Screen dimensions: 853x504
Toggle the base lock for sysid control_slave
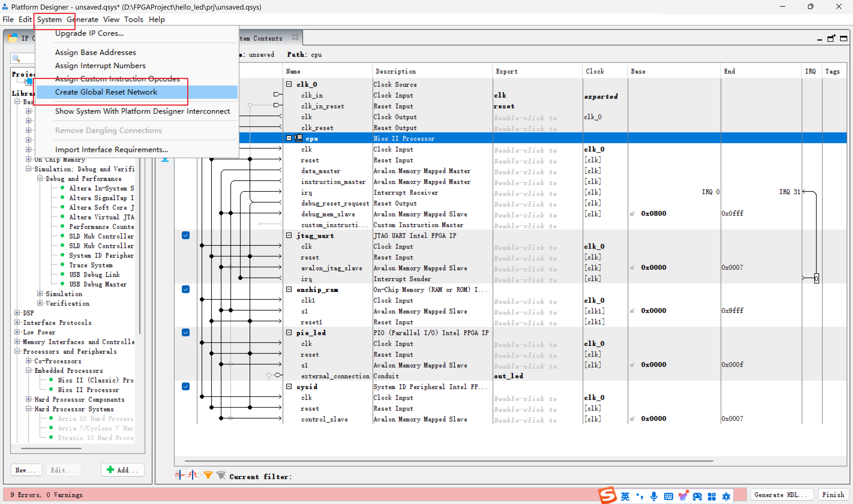632,419
